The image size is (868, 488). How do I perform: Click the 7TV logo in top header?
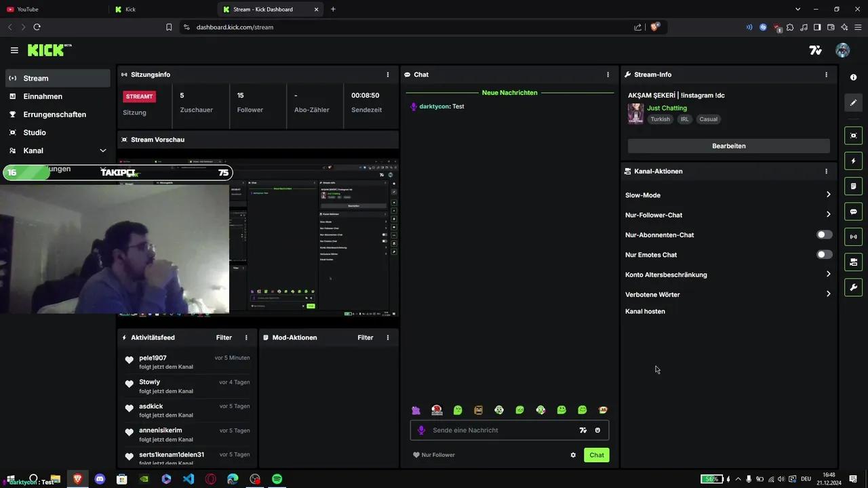816,50
